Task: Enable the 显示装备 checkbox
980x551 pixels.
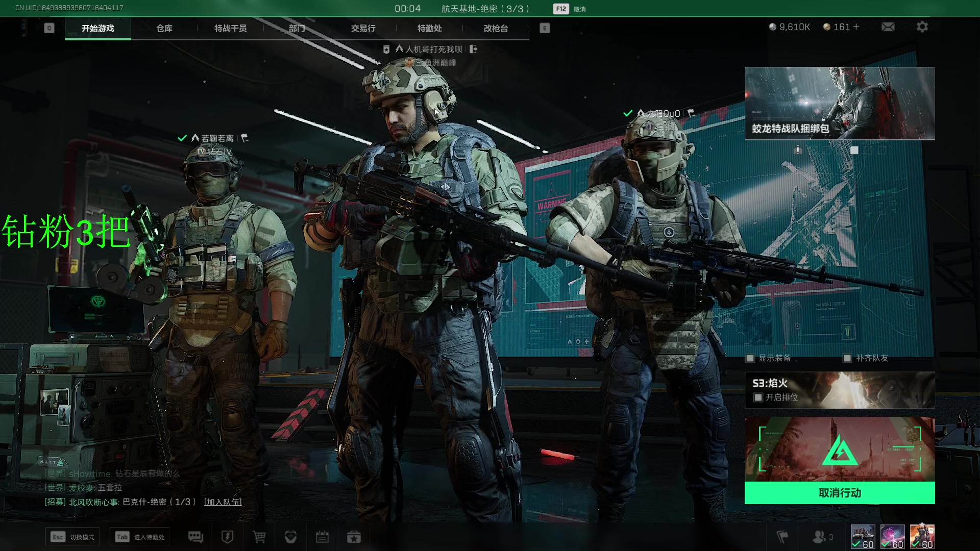Action: 750,358
